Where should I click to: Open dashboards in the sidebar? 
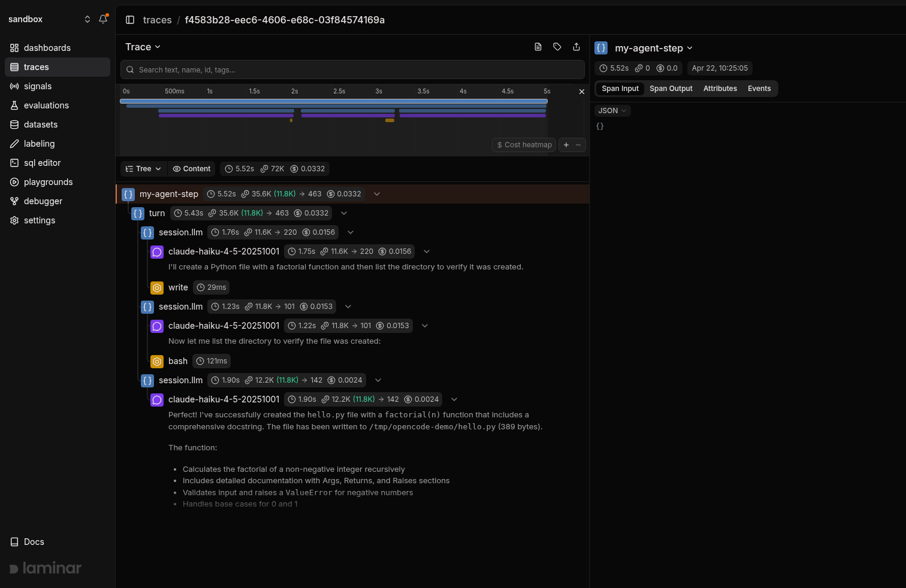[x=58, y=48]
